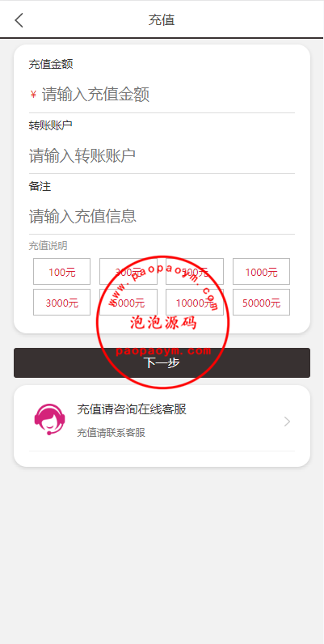Choose the 5000元 recharge option

[128, 303]
